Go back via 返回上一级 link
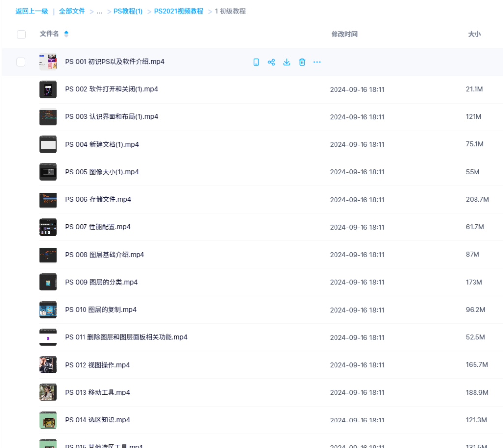 (x=32, y=11)
